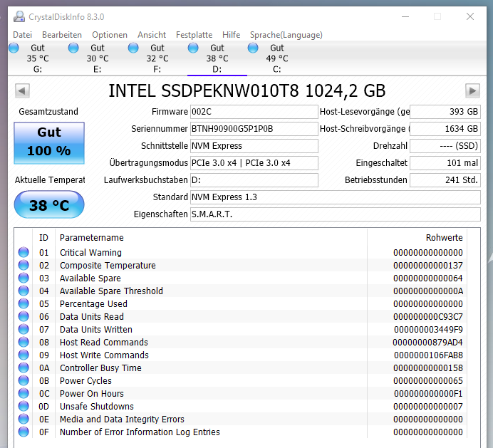The image size is (493, 448).
Task: Click the blue status orb for drive F:
Action: pyautogui.click(x=133, y=48)
